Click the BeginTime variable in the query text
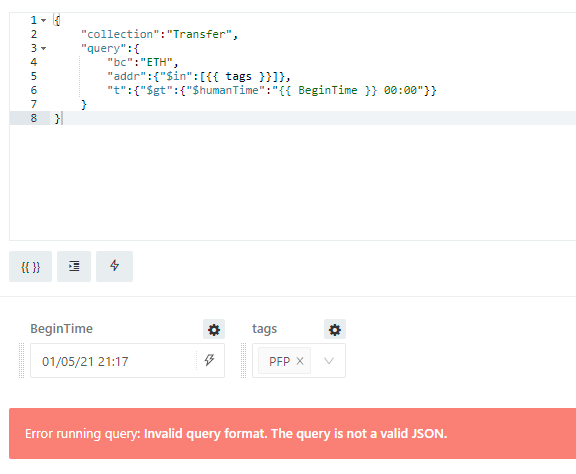Viewport: 576px width, 474px height. [x=328, y=90]
